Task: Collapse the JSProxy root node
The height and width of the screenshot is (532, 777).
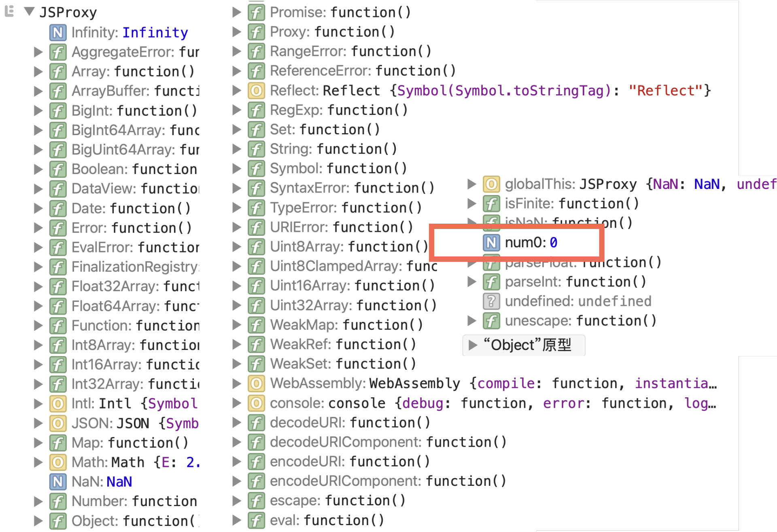Action: tap(29, 11)
